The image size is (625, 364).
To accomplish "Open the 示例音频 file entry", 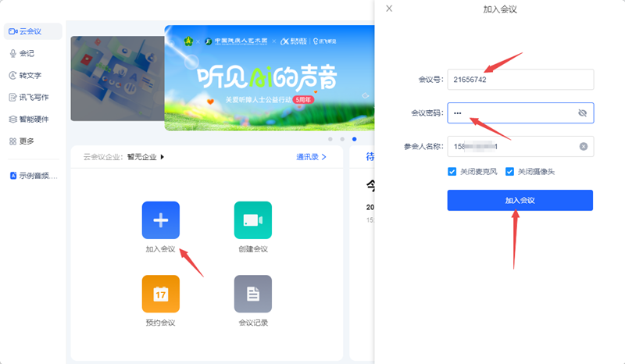I will pyautogui.click(x=34, y=176).
